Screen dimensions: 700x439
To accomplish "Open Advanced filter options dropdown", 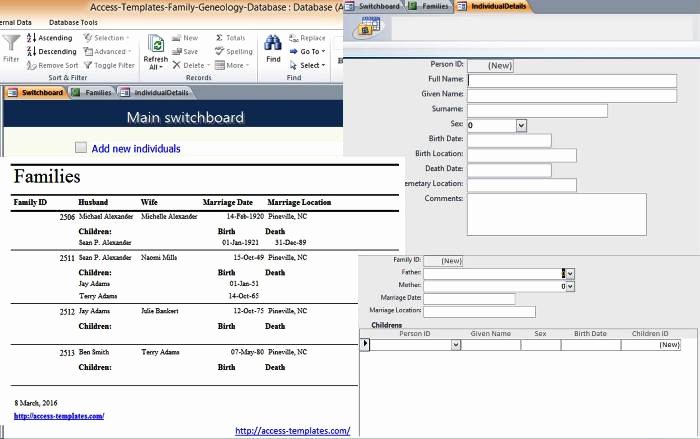I will pos(108,51).
